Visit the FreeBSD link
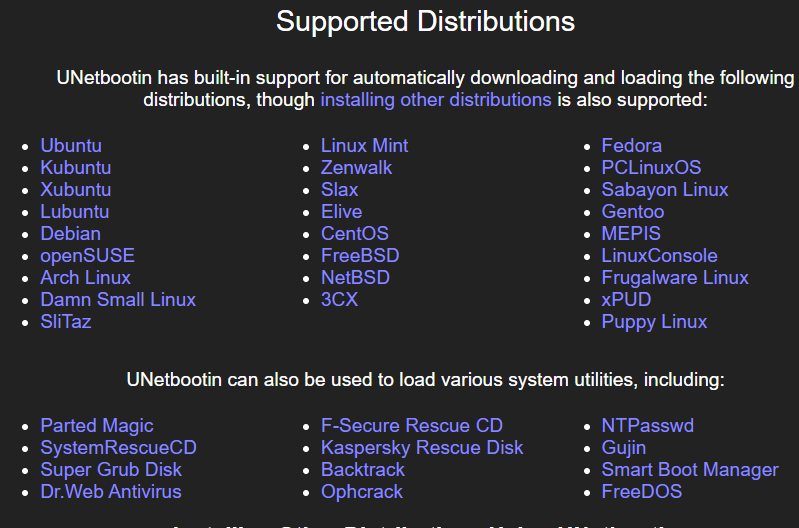799x528 pixels. pos(360,256)
